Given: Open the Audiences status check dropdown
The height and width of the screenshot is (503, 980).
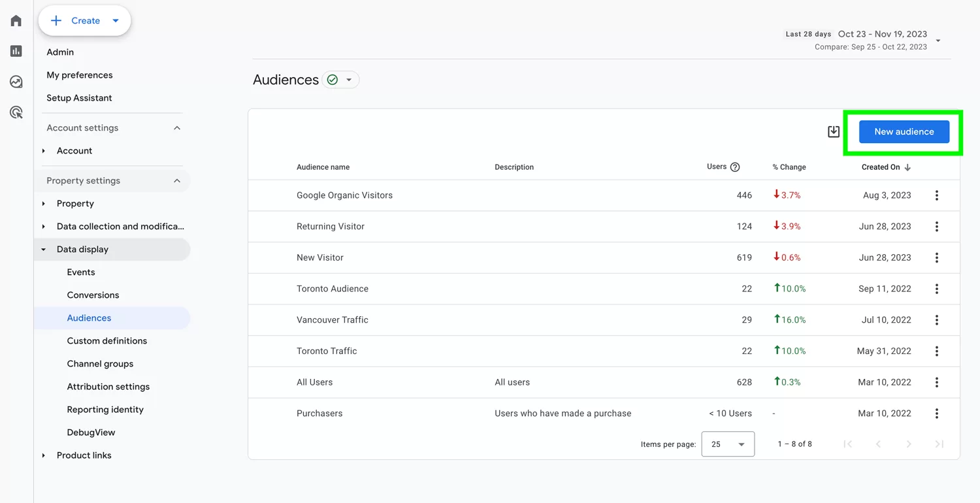Looking at the screenshot, I should click(340, 80).
